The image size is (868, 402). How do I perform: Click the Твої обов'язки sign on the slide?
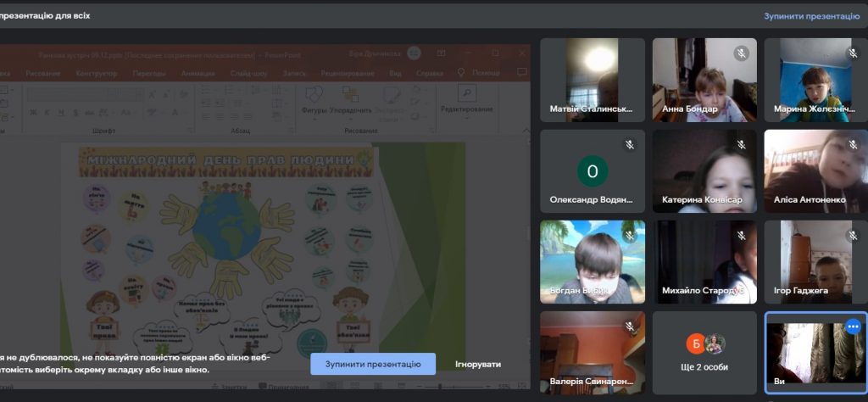point(353,331)
